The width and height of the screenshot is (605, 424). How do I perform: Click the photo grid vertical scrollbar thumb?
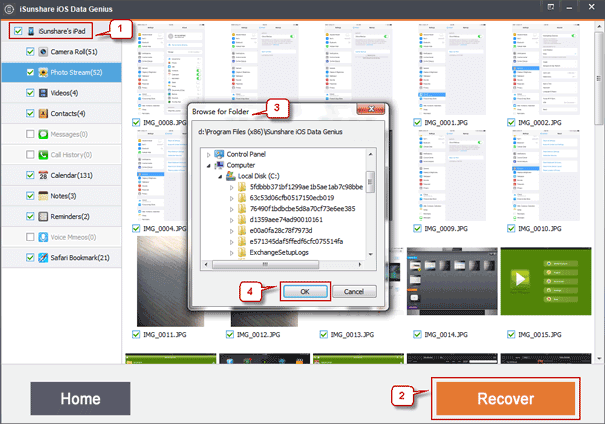(599, 79)
